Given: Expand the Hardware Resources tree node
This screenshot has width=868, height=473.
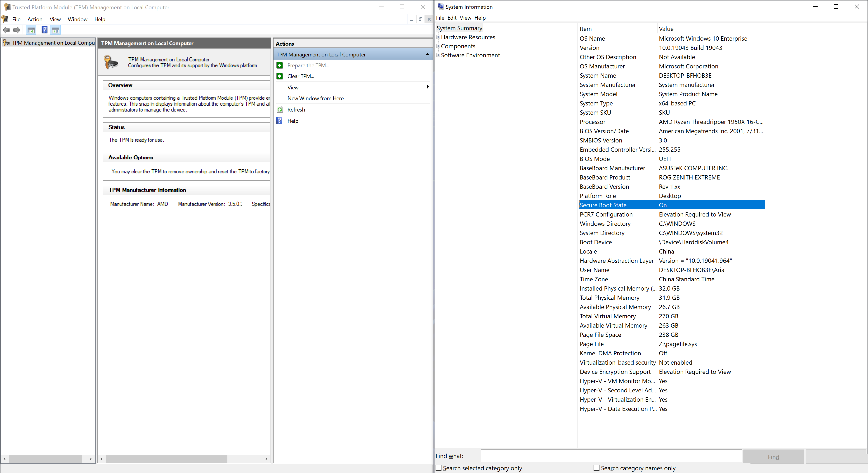Looking at the screenshot, I should [x=438, y=37].
